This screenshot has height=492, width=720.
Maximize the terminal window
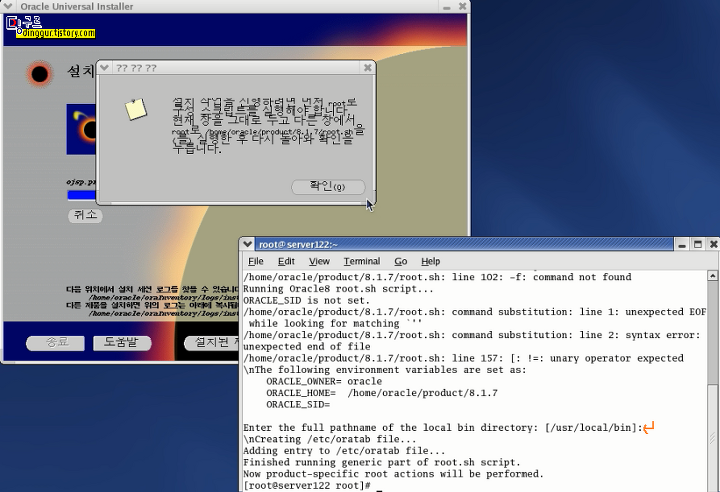698,244
